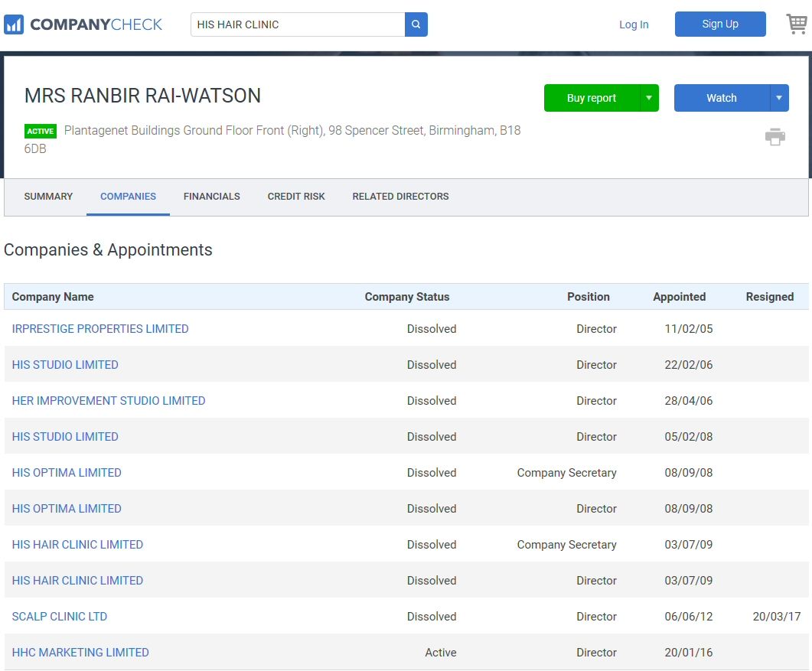Click the appointed date 28/04/06
The image size is (812, 671).
[689, 401]
